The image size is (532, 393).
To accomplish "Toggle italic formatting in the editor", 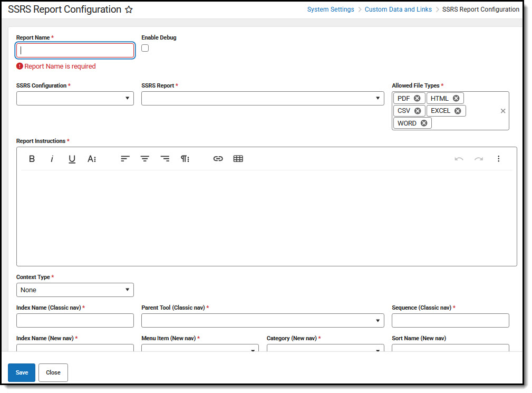I will (52, 159).
